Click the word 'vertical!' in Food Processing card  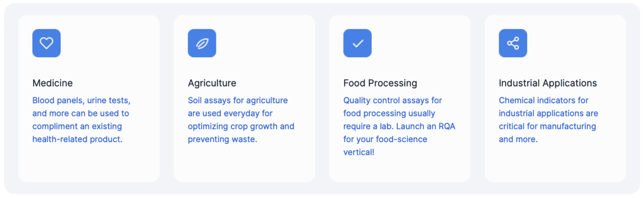point(359,153)
